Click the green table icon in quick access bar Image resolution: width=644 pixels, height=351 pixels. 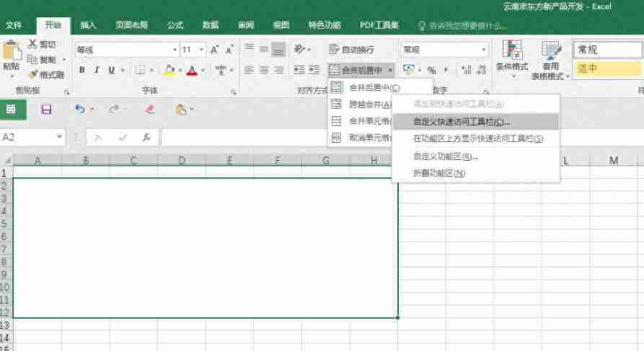tap(10, 110)
